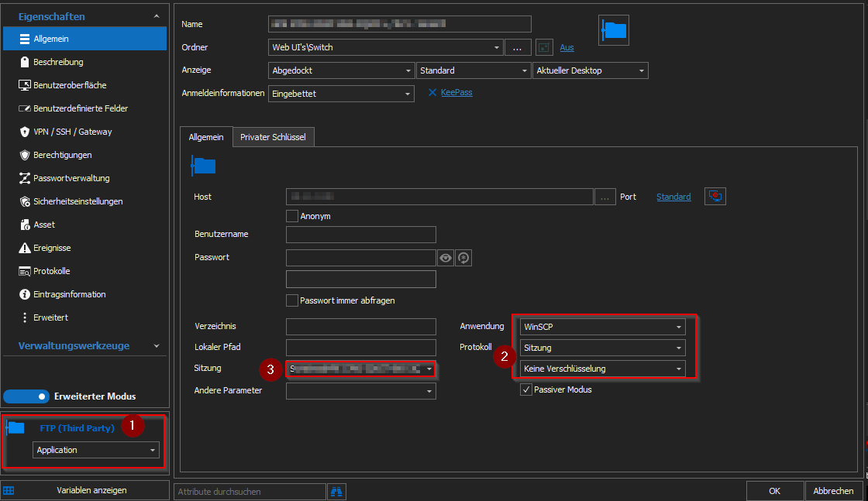The image size is (868, 501).
Task: Open the Ordner dropdown Web UI's\Switch
Action: tap(386, 47)
